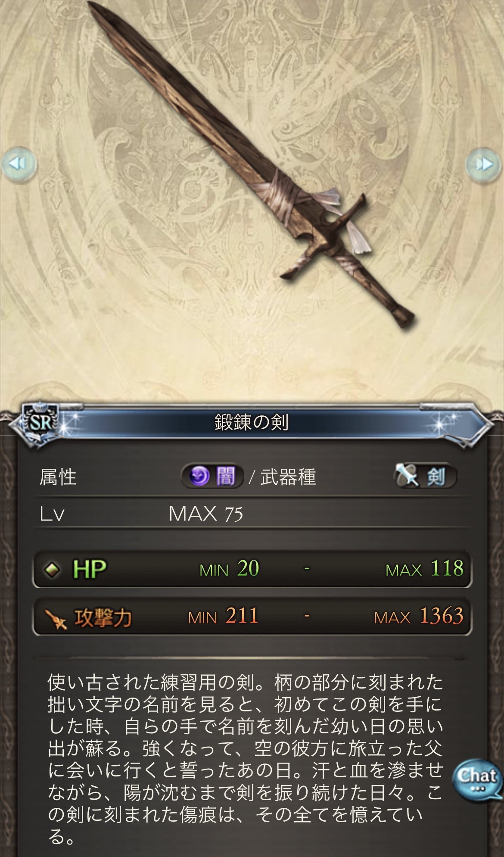Open the Chat bubble

click(x=477, y=780)
